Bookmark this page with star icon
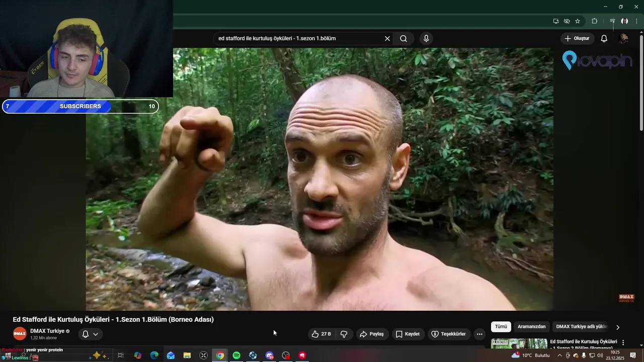The width and height of the screenshot is (644, 362). click(x=578, y=21)
